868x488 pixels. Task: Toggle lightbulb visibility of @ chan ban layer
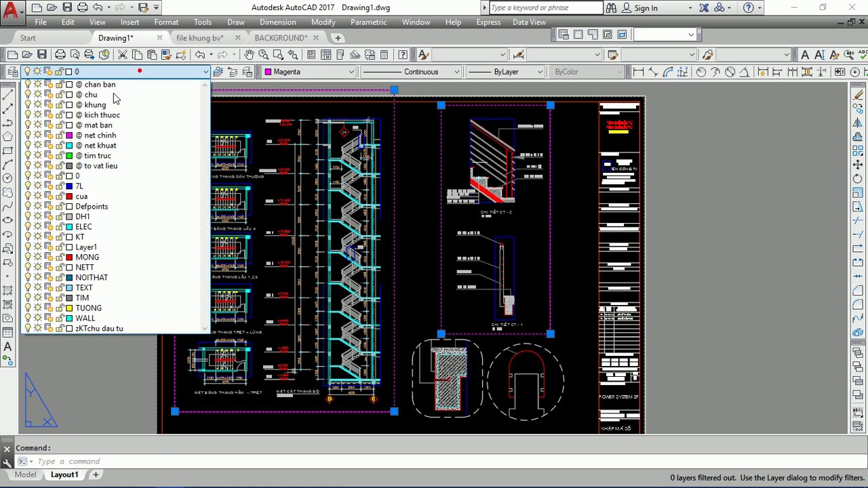tap(28, 84)
